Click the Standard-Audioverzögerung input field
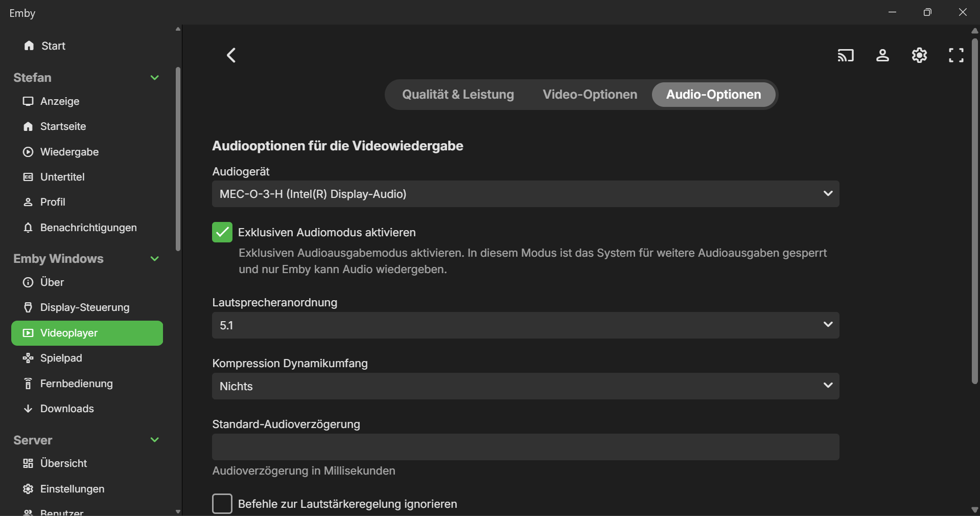The height and width of the screenshot is (516, 980). tap(525, 447)
